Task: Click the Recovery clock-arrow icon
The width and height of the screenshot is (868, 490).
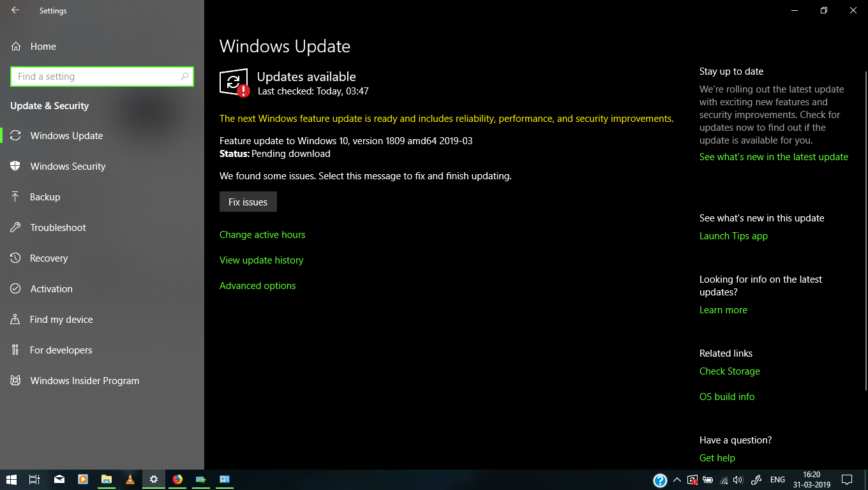Action: (15, 258)
